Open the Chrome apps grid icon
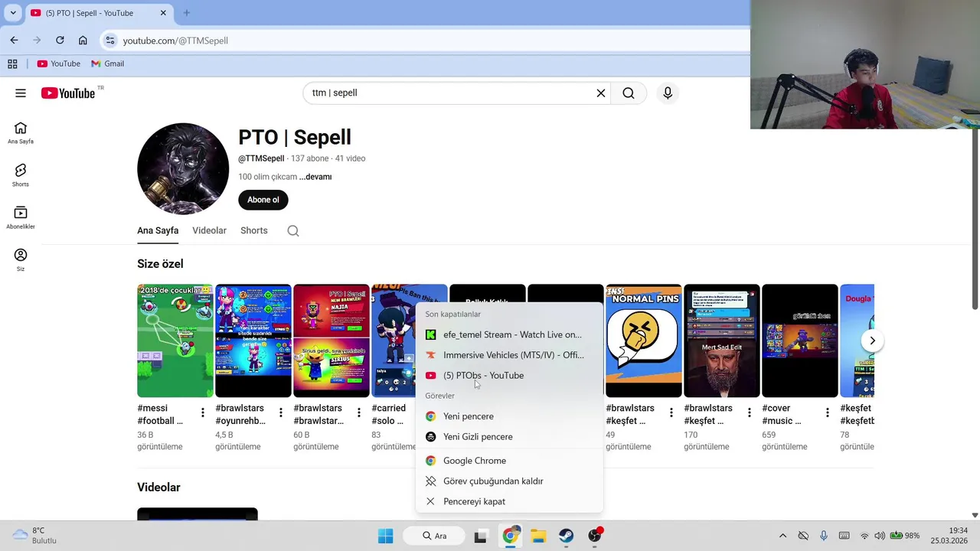 [x=12, y=64]
